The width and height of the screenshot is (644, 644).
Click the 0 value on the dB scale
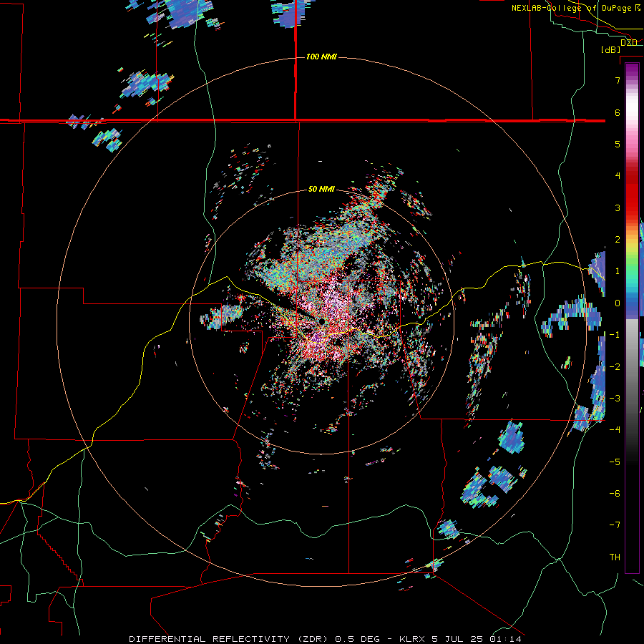(618, 303)
